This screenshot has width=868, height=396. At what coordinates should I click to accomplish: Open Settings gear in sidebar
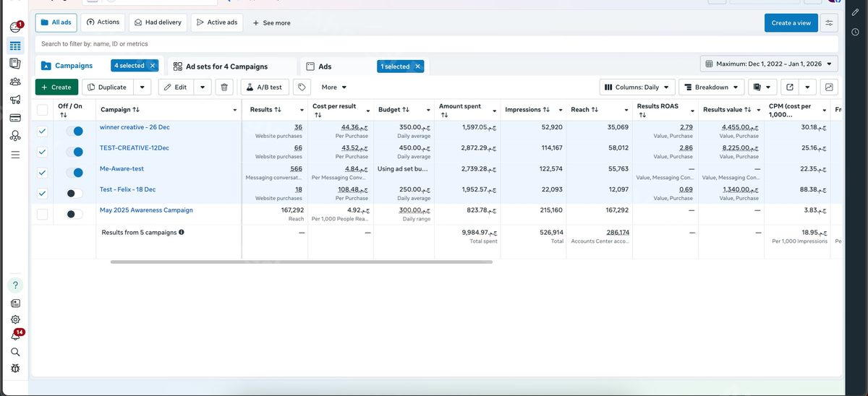pos(15,319)
